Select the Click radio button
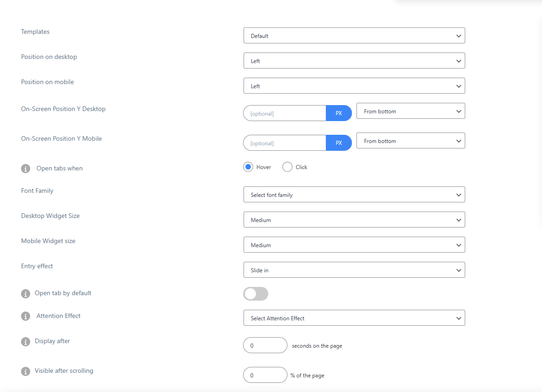This screenshot has height=392, width=542. pyautogui.click(x=287, y=167)
